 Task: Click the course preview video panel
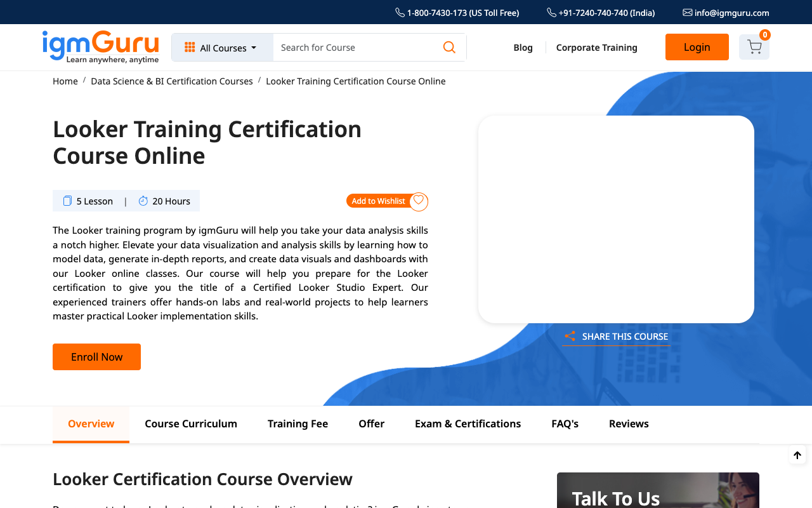pos(616,219)
